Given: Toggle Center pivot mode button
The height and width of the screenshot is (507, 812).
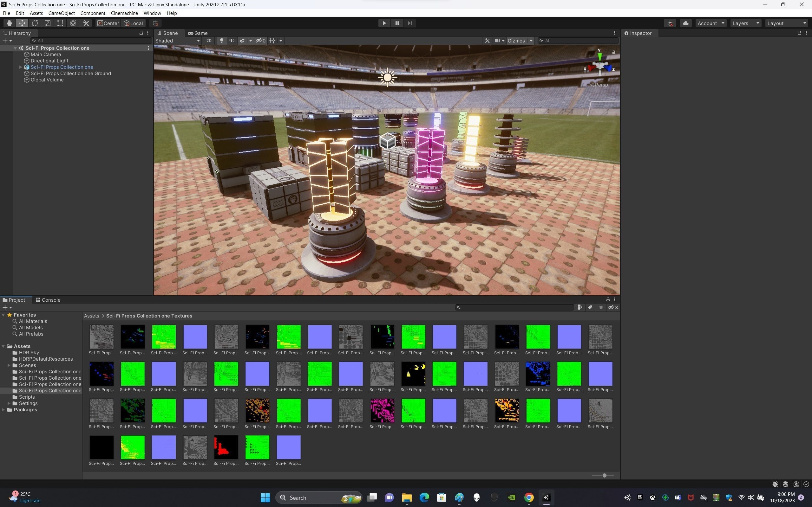Looking at the screenshot, I should 108,23.
